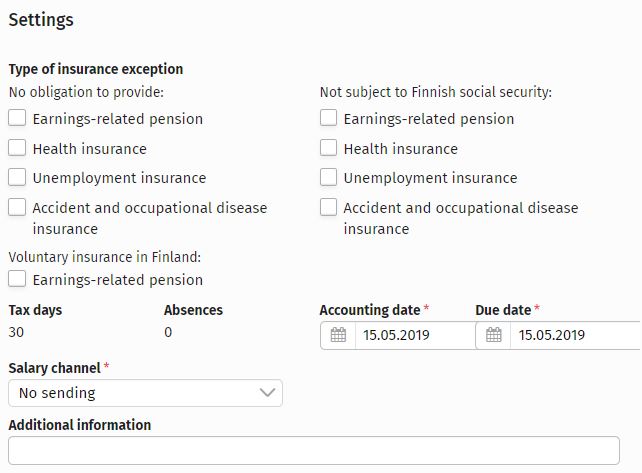Click the Absences value 0
642x473 pixels.
(168, 332)
